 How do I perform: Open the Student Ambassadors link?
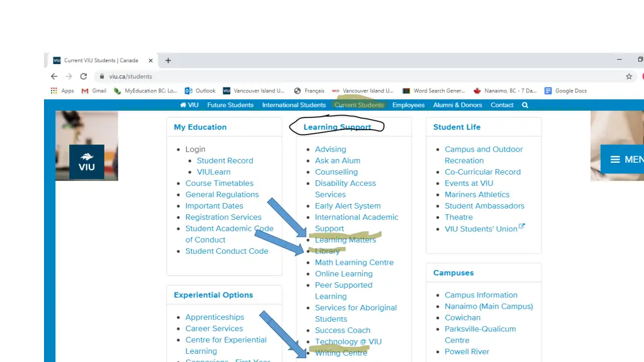point(485,206)
